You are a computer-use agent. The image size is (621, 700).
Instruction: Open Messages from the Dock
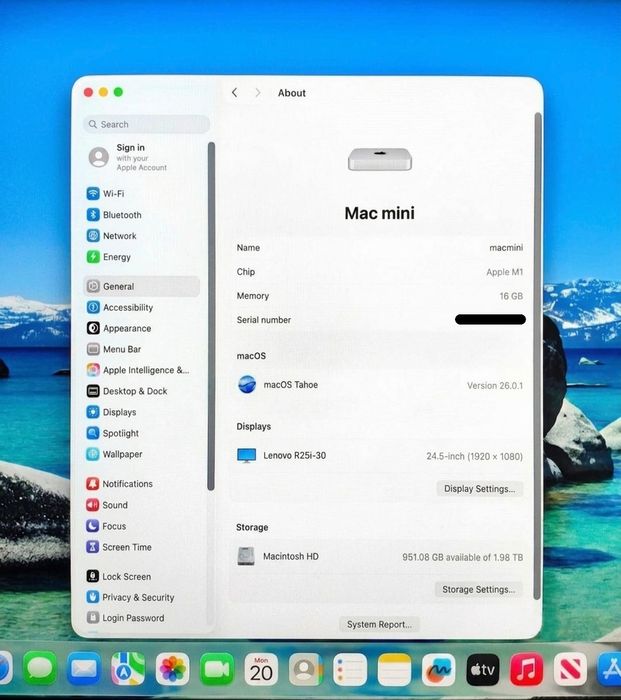click(x=40, y=669)
